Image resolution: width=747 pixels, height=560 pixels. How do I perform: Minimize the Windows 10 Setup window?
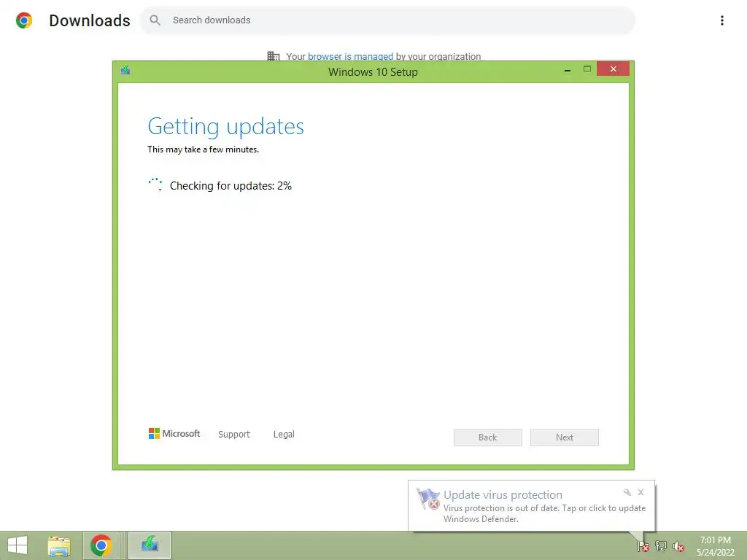(568, 70)
